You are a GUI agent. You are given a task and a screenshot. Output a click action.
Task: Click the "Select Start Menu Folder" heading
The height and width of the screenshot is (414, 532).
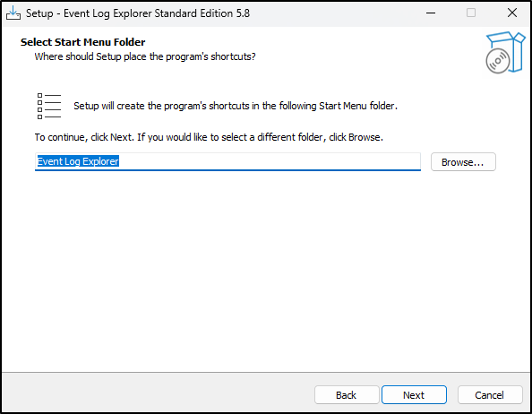pyautogui.click(x=82, y=42)
